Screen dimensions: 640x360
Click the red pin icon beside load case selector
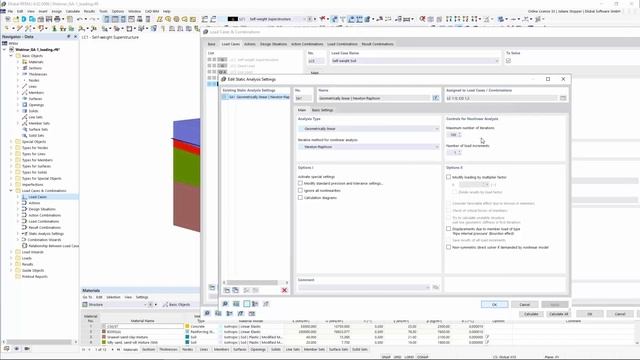coord(323,19)
